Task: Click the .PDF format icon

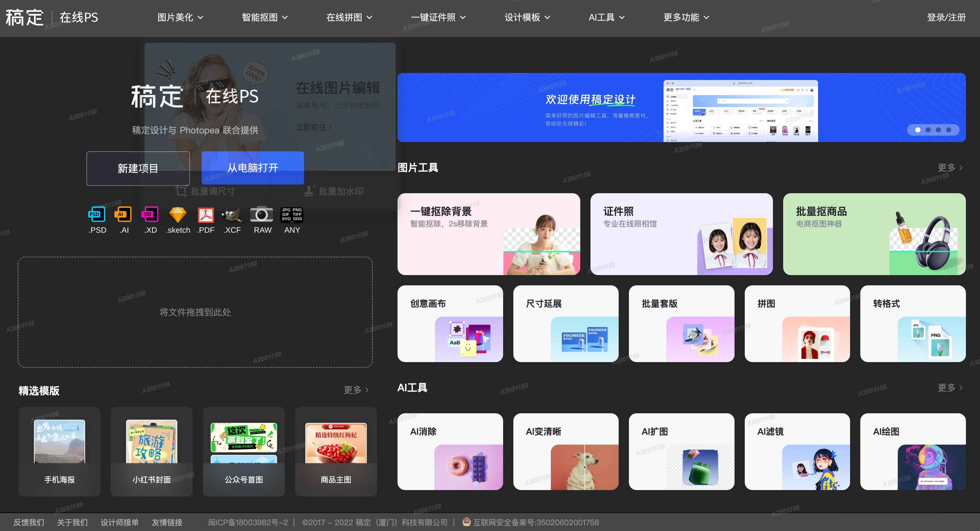Action: coord(206,215)
